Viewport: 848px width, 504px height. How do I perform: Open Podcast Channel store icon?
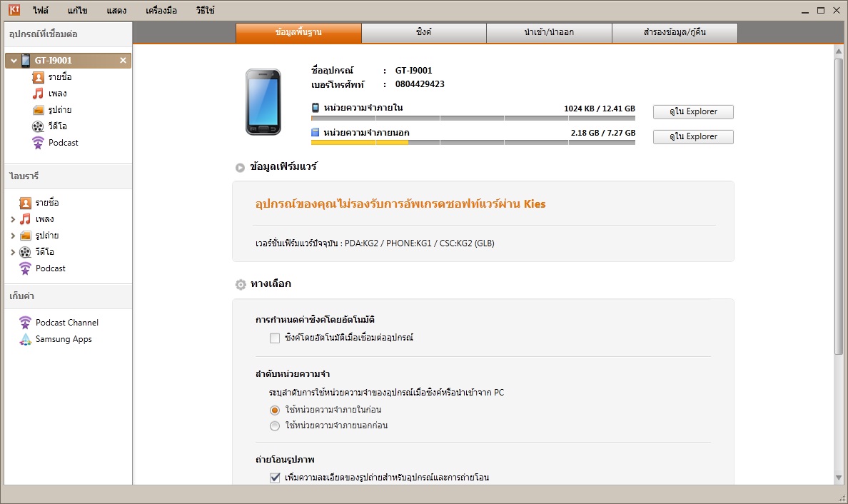[x=26, y=322]
